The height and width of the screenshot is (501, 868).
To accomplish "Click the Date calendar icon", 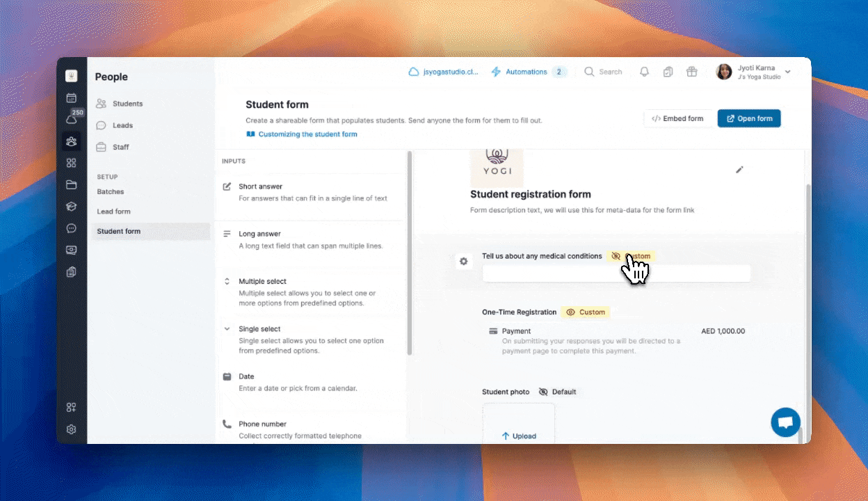I will [x=227, y=376].
